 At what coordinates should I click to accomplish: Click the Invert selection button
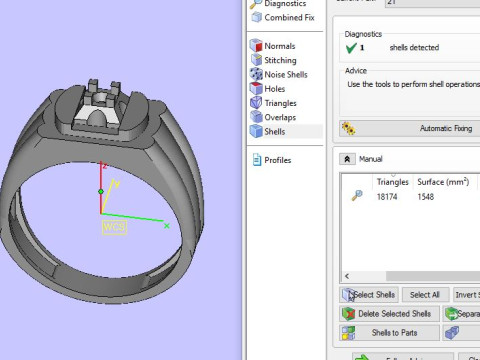466,295
